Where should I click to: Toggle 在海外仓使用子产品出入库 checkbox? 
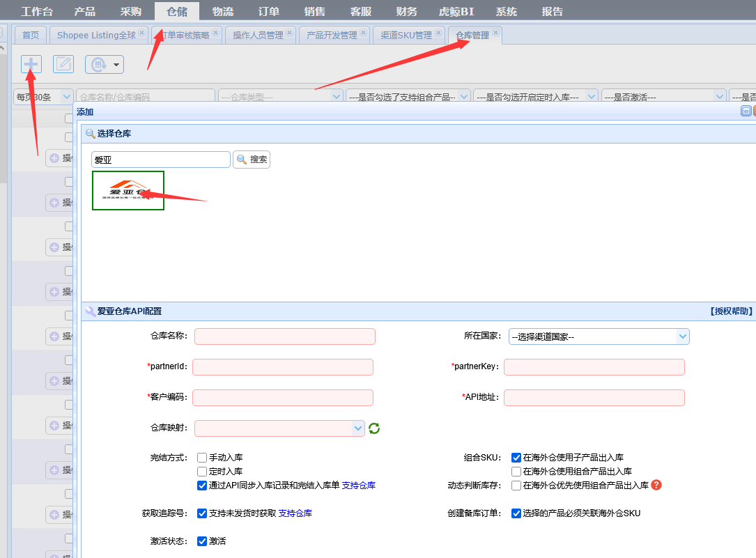(516, 458)
